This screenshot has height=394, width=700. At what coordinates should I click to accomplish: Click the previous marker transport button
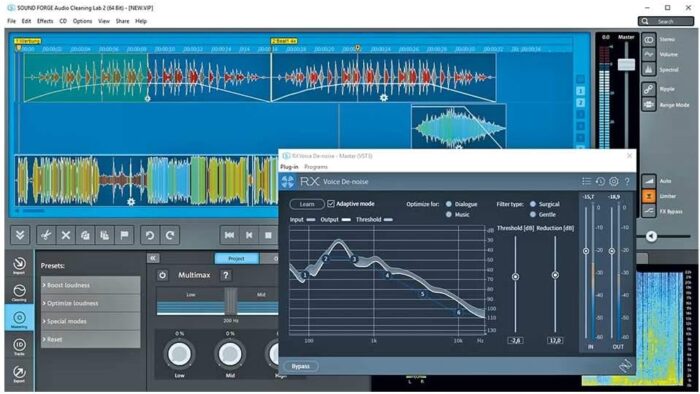point(249,235)
